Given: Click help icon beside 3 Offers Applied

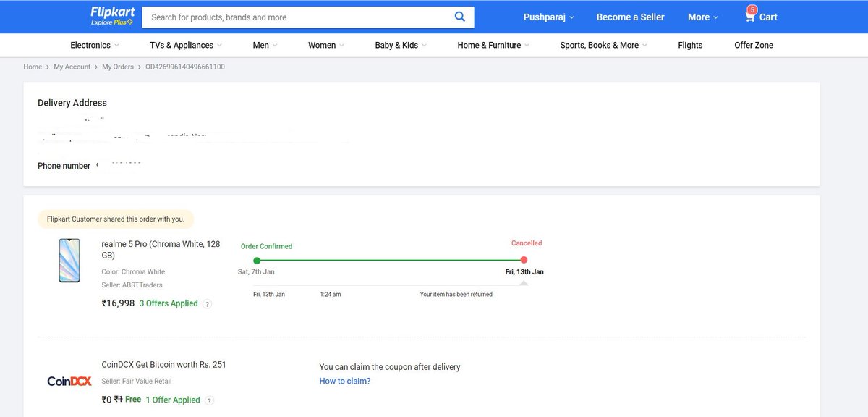Looking at the screenshot, I should point(207,304).
